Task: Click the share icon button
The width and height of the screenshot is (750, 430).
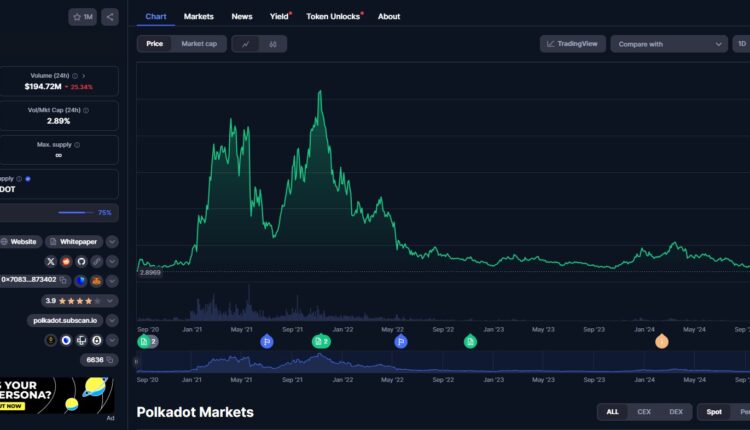Action: point(109,17)
